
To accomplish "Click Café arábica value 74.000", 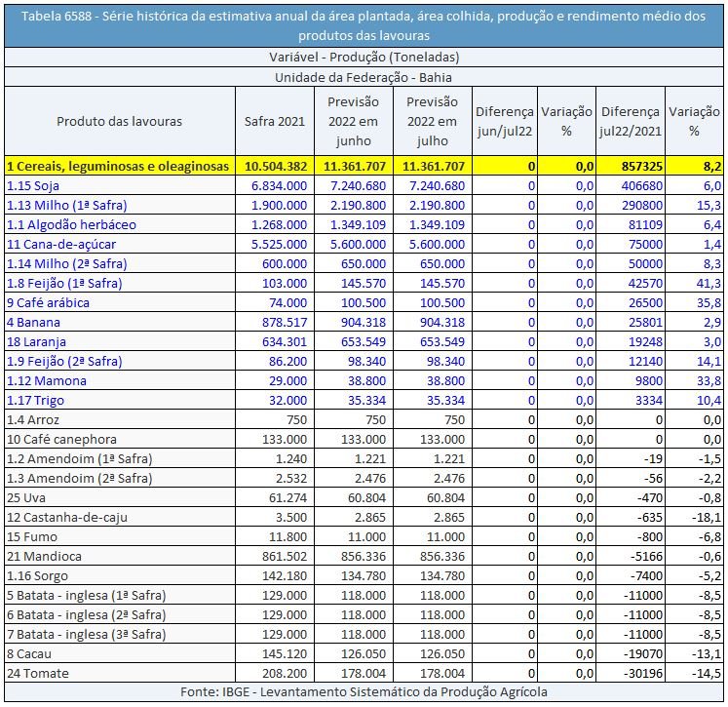I will tap(287, 303).
